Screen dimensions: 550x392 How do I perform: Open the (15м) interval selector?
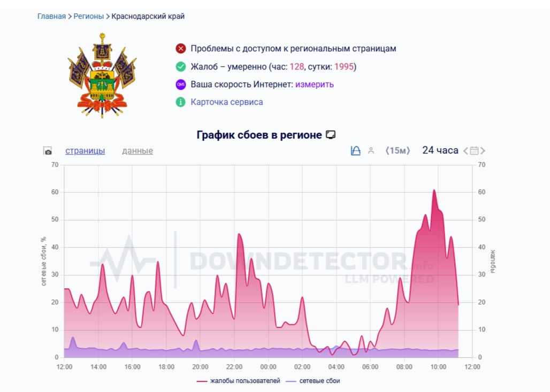point(398,150)
